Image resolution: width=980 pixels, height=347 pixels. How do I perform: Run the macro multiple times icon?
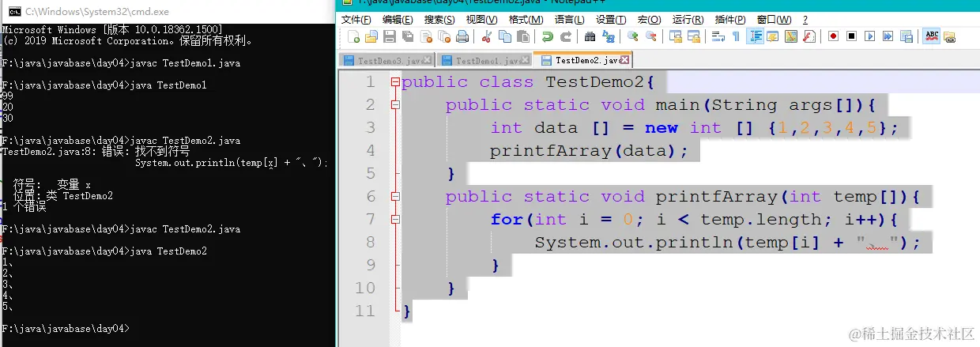pyautogui.click(x=888, y=36)
